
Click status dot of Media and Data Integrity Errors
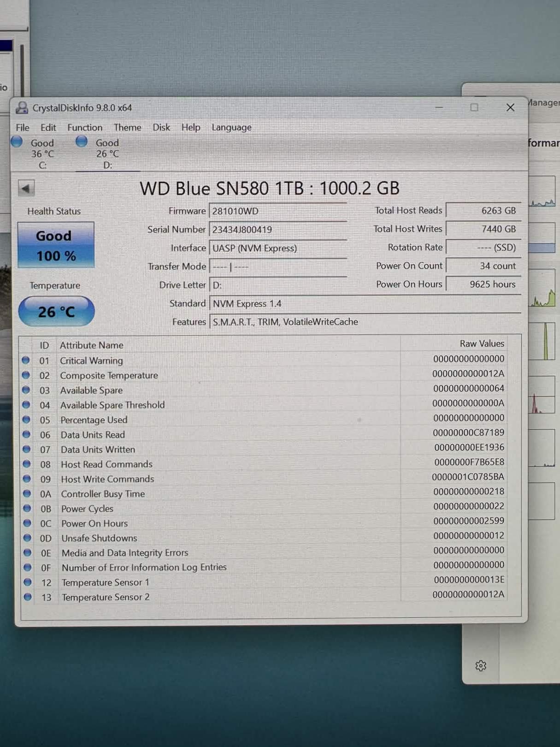pyautogui.click(x=27, y=552)
